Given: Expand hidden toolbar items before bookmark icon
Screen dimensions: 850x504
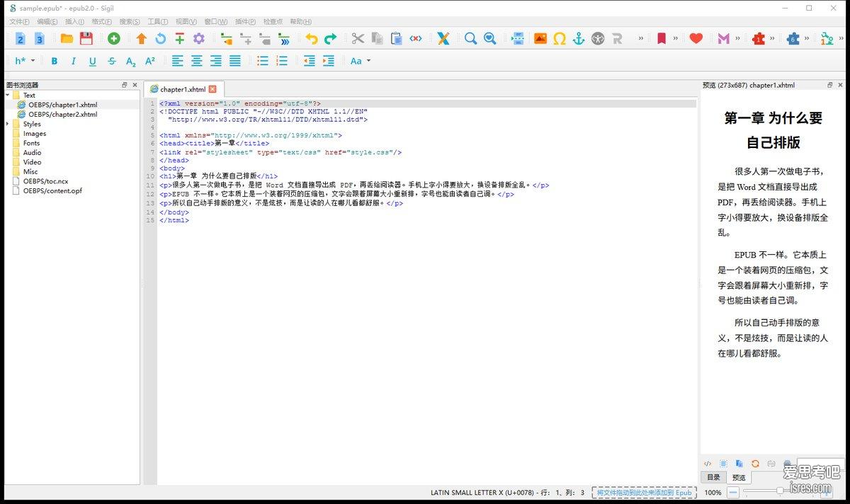Looking at the screenshot, I should click(641, 38).
